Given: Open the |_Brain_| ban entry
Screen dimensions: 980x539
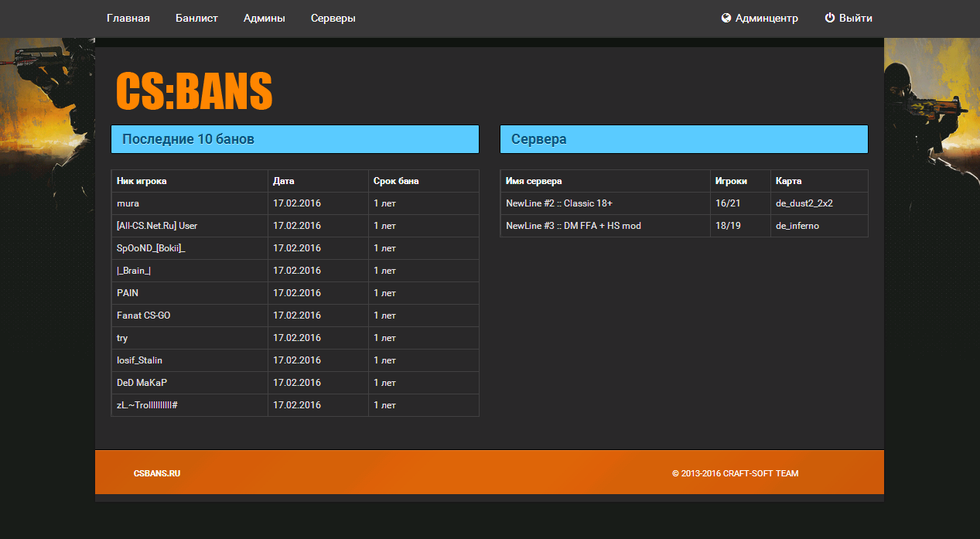Looking at the screenshot, I should click(x=295, y=271).
